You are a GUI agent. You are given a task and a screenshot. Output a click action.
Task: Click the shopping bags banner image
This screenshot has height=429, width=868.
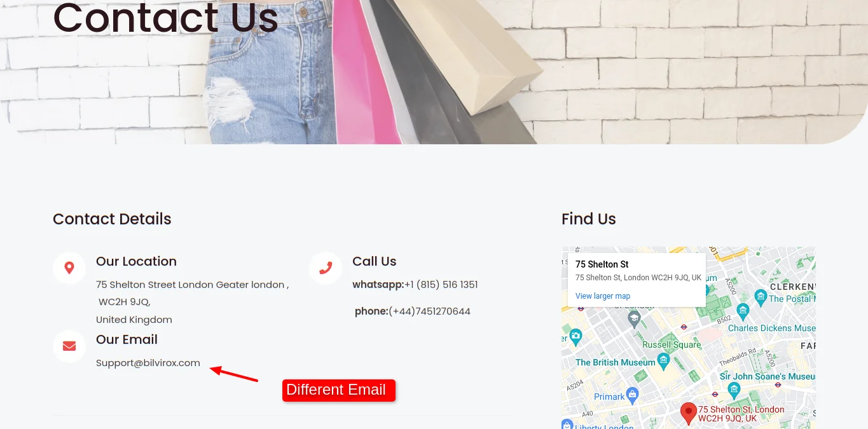(x=434, y=72)
